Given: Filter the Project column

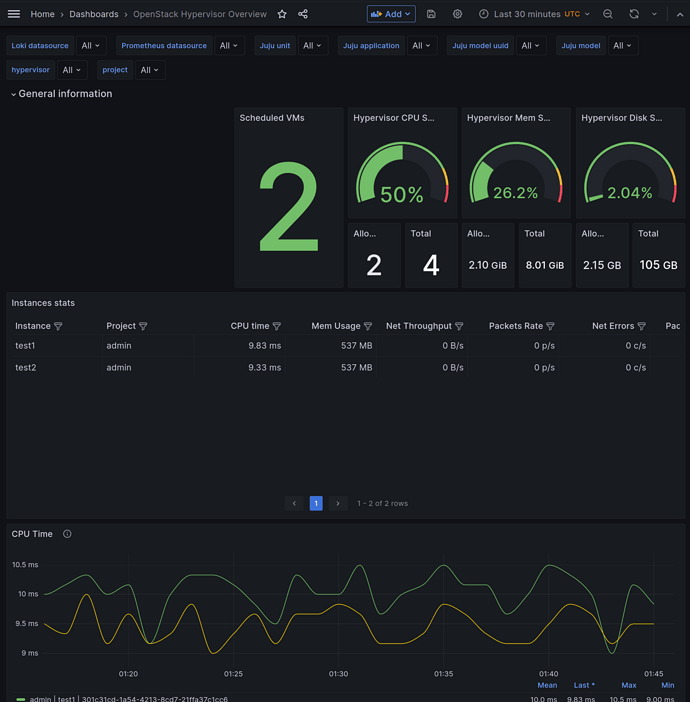Looking at the screenshot, I should (143, 326).
